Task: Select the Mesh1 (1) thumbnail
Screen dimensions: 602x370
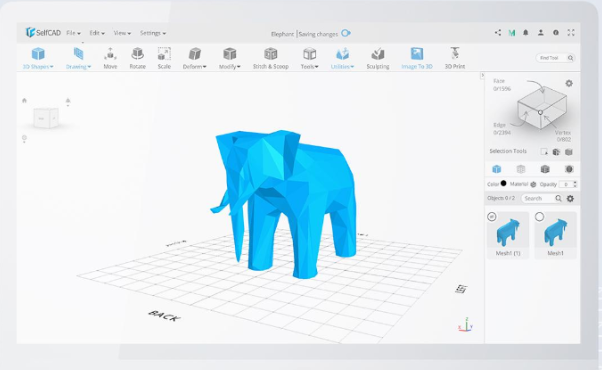Action: pyautogui.click(x=508, y=235)
